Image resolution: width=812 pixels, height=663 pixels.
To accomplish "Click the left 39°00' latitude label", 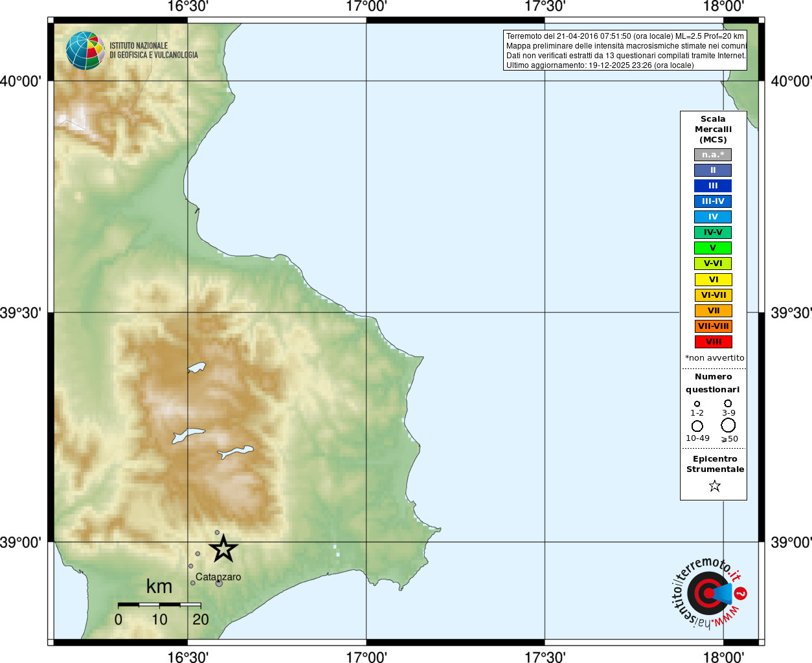I will 21,543.
